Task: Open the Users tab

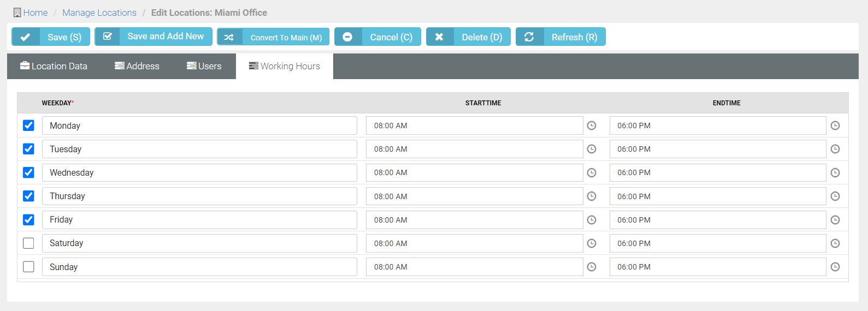Action: point(204,66)
